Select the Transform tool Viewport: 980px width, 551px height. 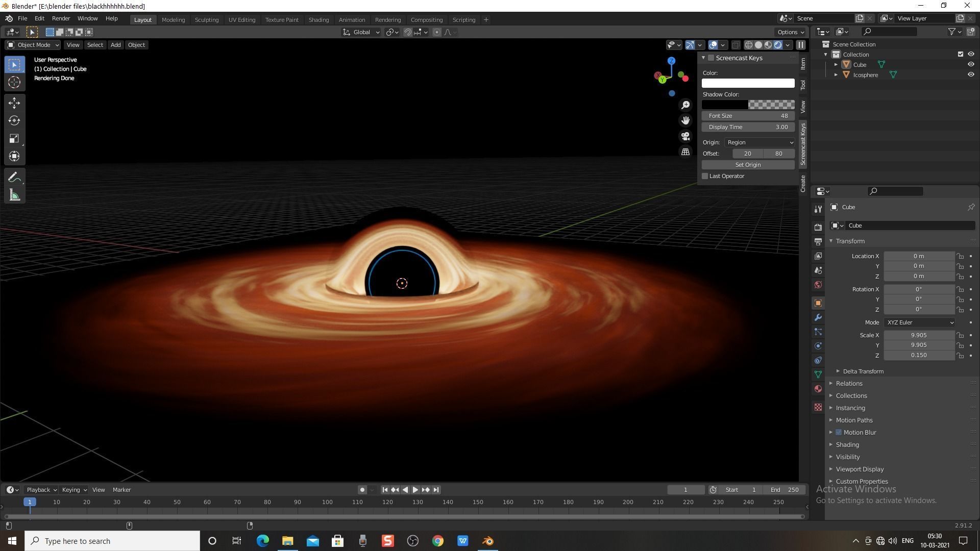click(14, 157)
